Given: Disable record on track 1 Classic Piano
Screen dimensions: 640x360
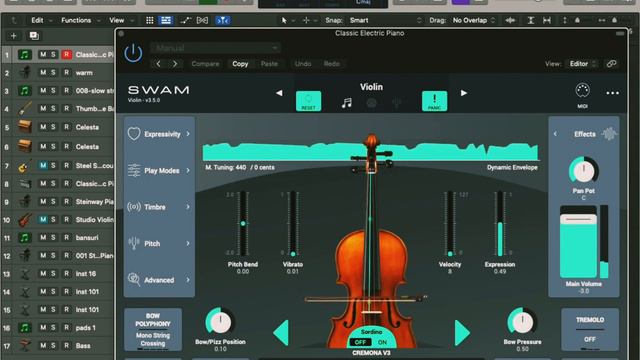Looking at the screenshot, I should [x=67, y=54].
